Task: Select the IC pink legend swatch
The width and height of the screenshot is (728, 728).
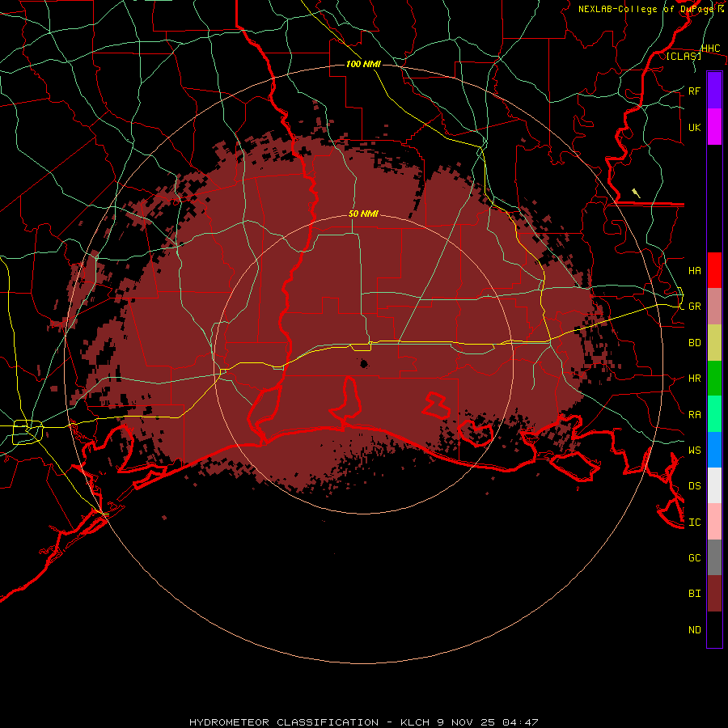Action: (714, 522)
